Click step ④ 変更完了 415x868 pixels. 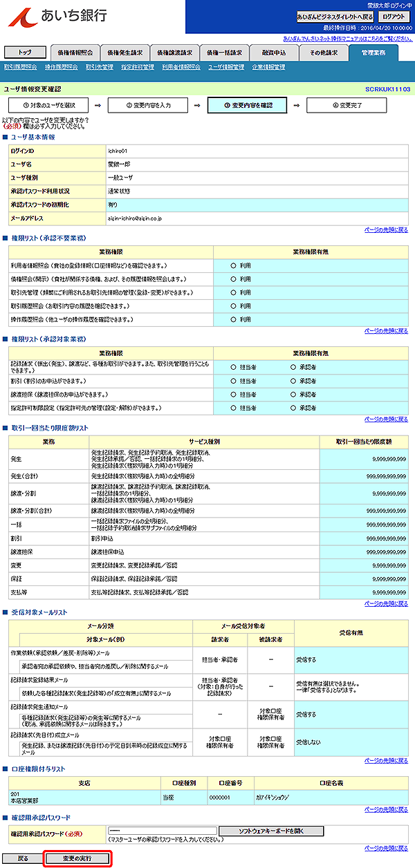pos(347,106)
